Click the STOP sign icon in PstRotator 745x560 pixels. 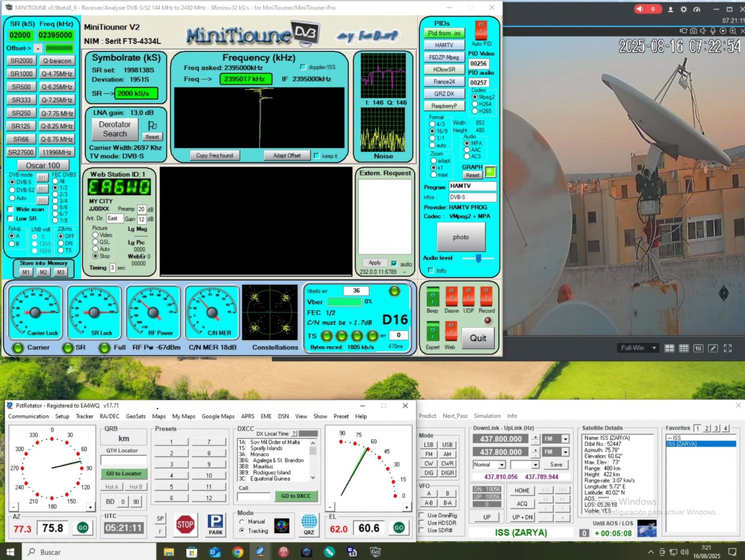(185, 525)
